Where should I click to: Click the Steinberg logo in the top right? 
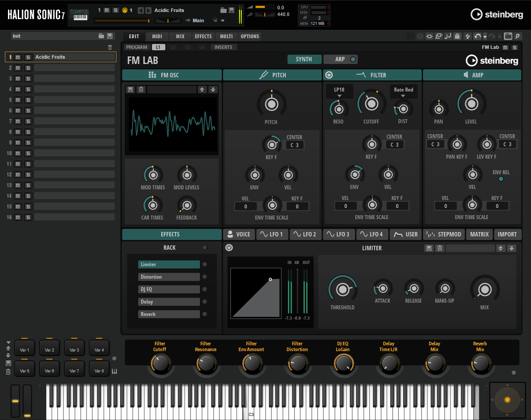click(497, 14)
